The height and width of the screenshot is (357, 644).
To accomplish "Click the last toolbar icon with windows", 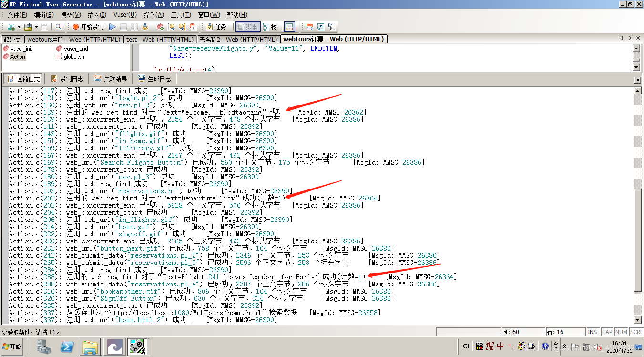I will tap(332, 27).
